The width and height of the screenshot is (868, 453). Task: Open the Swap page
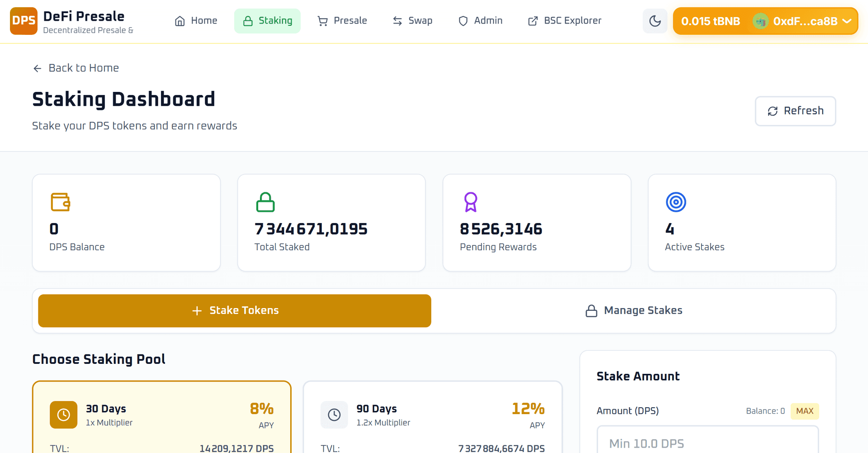[412, 21]
